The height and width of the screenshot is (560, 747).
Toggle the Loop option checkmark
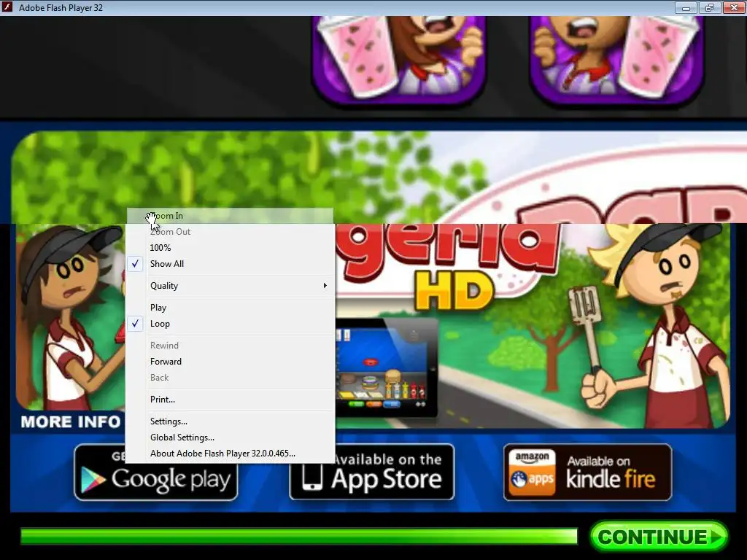[x=230, y=324]
